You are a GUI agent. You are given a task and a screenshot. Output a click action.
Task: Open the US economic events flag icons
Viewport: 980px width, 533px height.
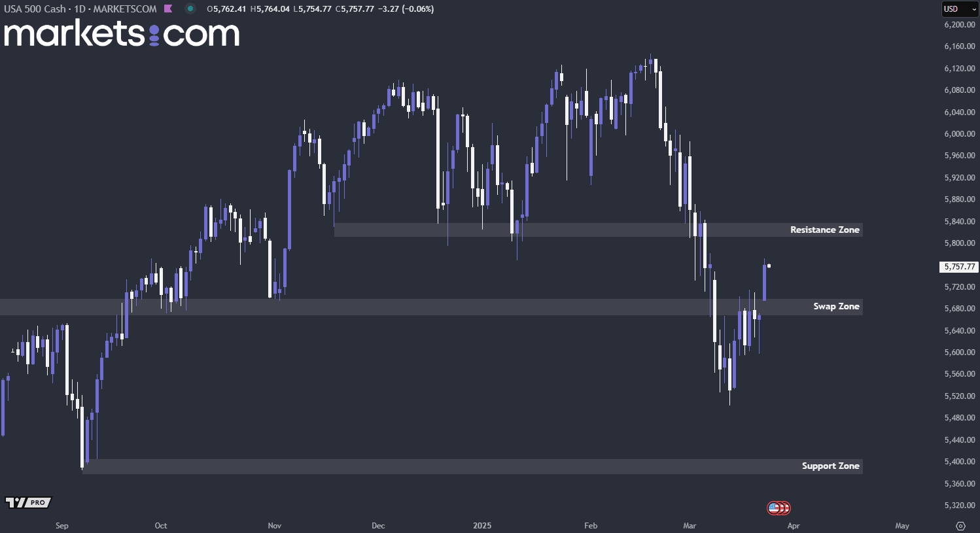click(x=779, y=507)
